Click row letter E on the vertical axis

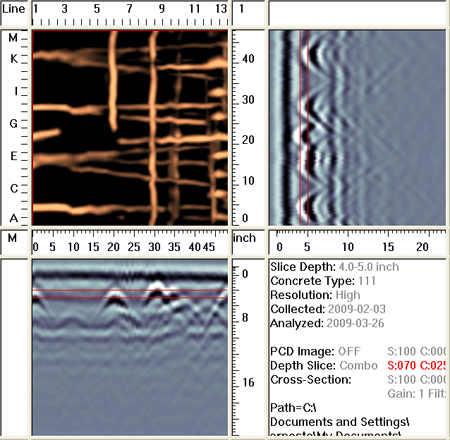(x=14, y=156)
